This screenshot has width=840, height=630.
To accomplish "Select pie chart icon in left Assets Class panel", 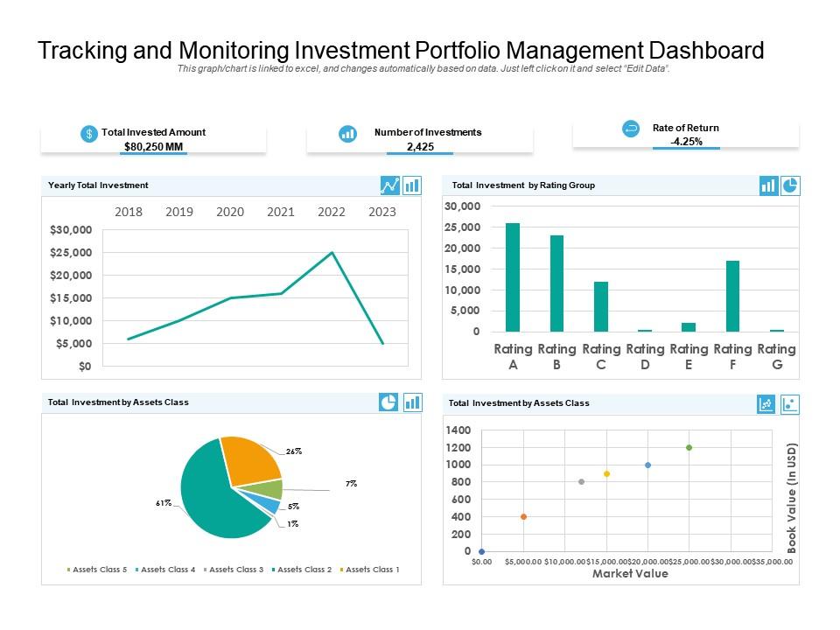I will pyautogui.click(x=388, y=402).
